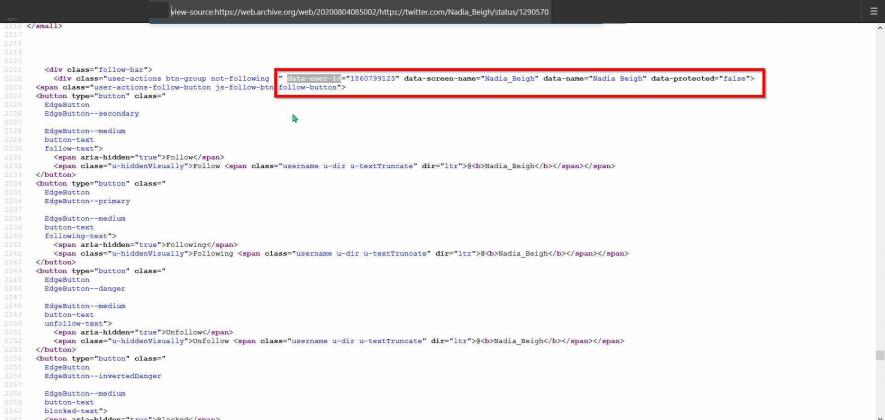The height and width of the screenshot is (420, 885).
Task: Open the hamburger menu at top right
Action: pos(872,12)
